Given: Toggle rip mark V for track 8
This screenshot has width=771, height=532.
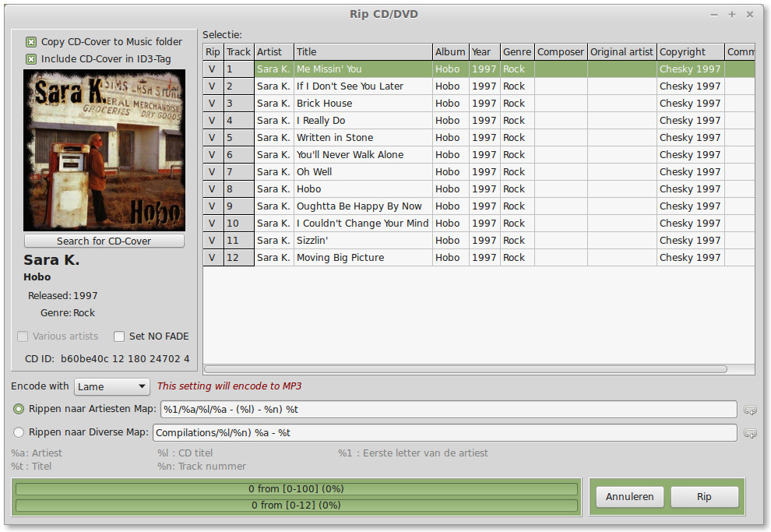Looking at the screenshot, I should [213, 188].
